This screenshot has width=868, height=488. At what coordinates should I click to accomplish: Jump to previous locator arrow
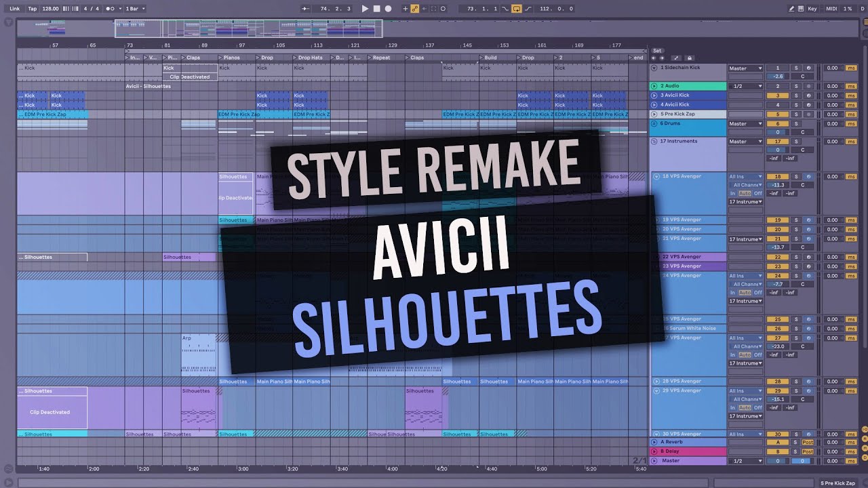point(654,58)
